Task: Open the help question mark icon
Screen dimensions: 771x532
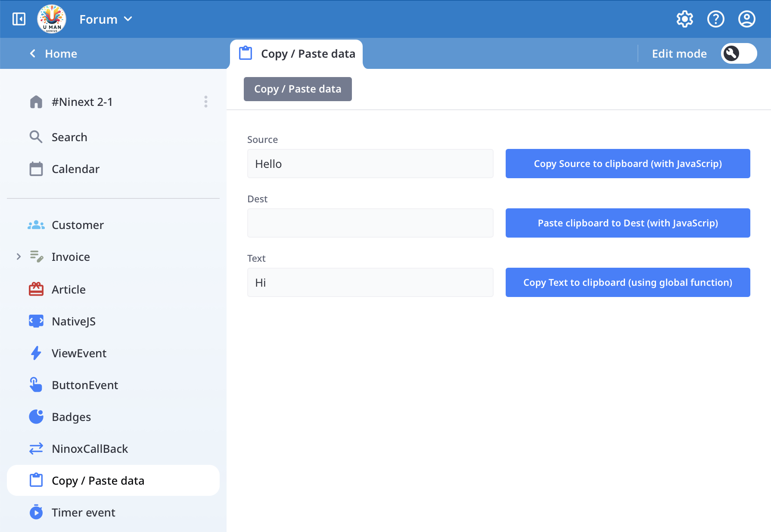Action: tap(716, 19)
